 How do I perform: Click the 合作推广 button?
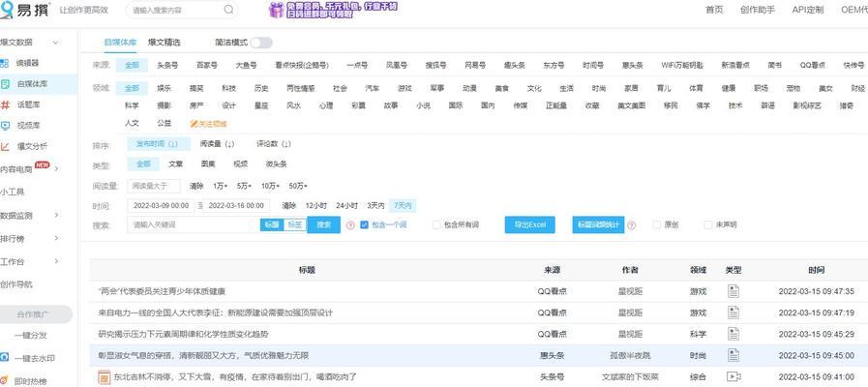pyautogui.click(x=34, y=314)
